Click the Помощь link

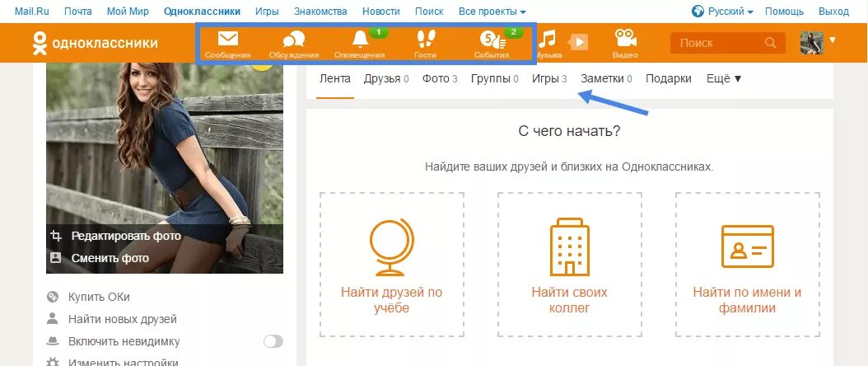784,11
